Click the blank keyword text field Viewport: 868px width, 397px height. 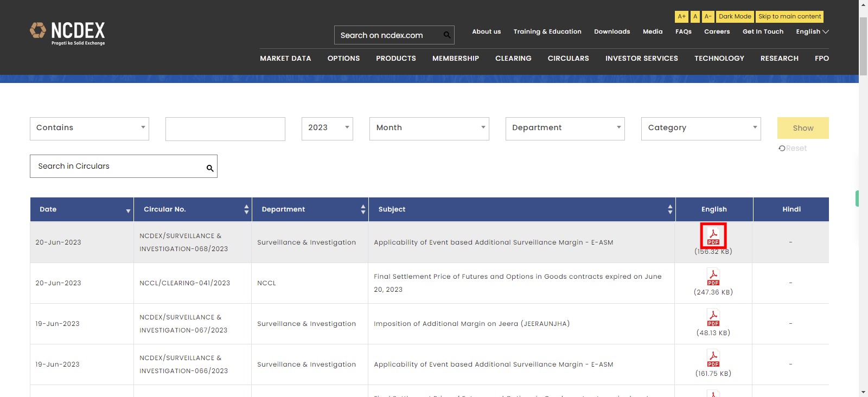coord(225,129)
